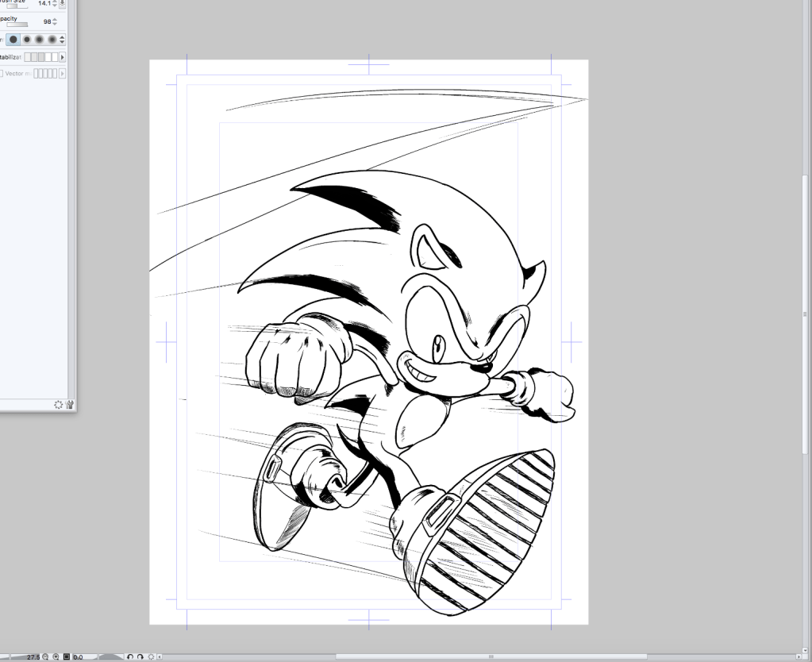Reset canvas rotation in status bar
Viewport: 812px width, 662px height.
[x=151, y=657]
